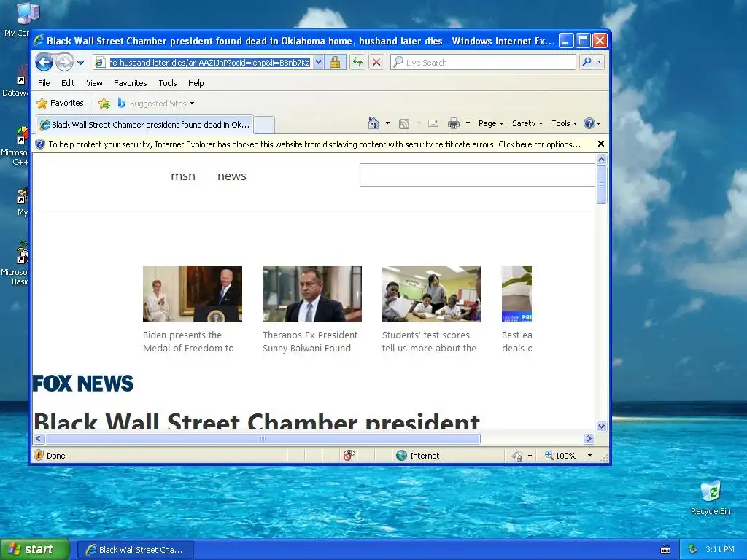The image size is (747, 560).
Task: Open the Edit menu
Action: point(68,83)
